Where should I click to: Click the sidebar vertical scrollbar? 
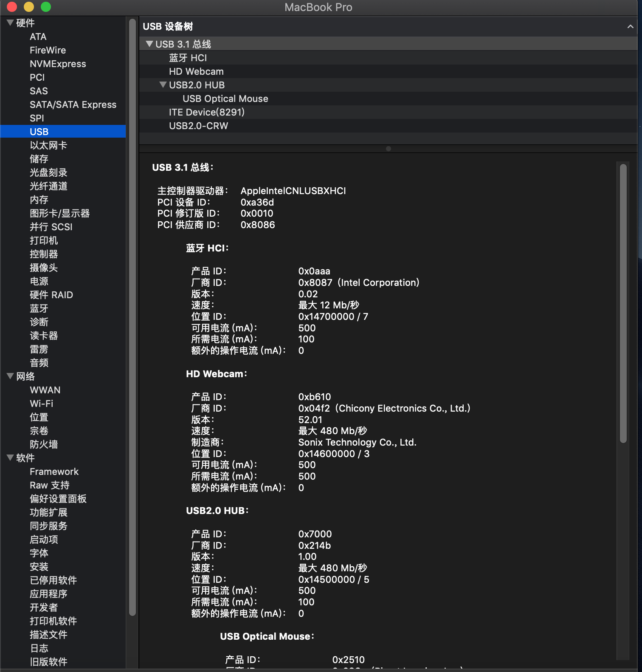tap(132, 317)
